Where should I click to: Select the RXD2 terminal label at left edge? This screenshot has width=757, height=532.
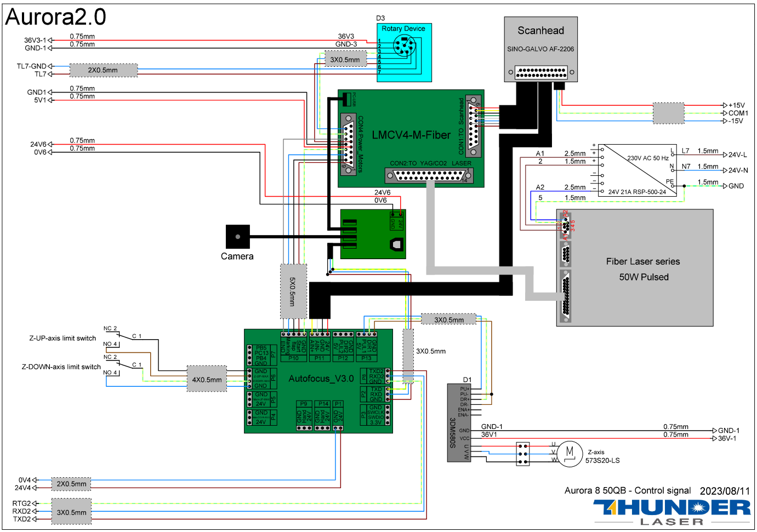[x=22, y=511]
